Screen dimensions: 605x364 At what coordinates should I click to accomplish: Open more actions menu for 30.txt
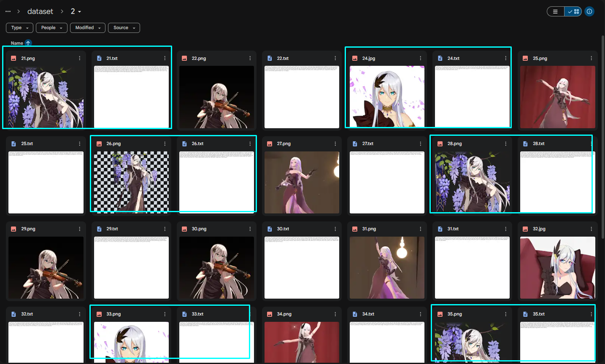pos(335,229)
